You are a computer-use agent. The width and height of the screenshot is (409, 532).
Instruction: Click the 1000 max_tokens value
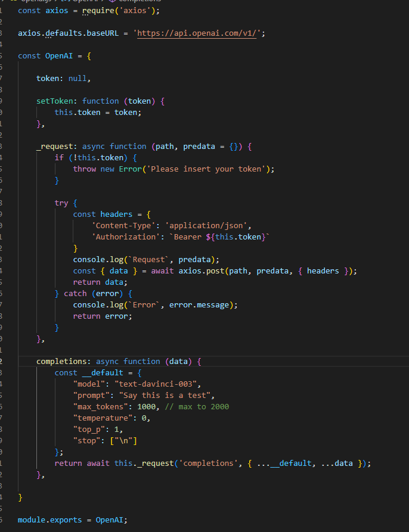coord(146,406)
